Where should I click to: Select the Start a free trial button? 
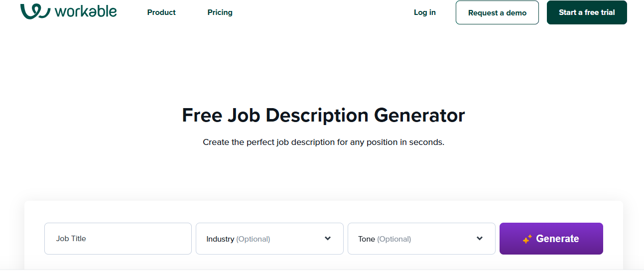(587, 12)
